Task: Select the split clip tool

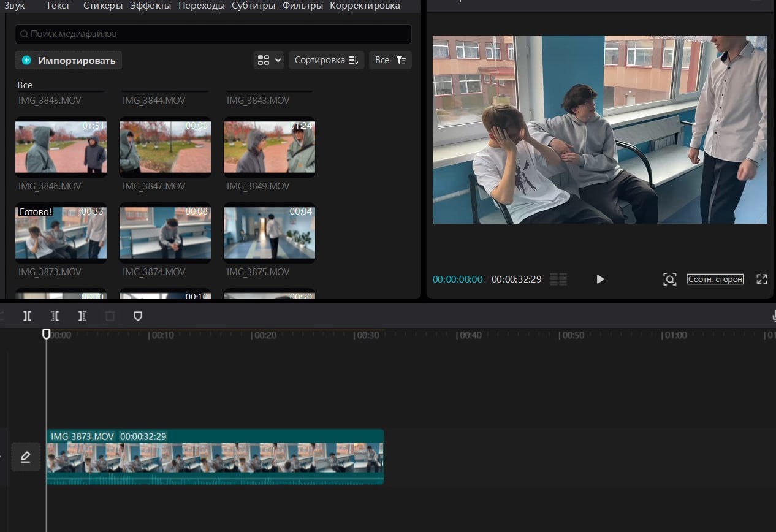Action: pyautogui.click(x=27, y=316)
